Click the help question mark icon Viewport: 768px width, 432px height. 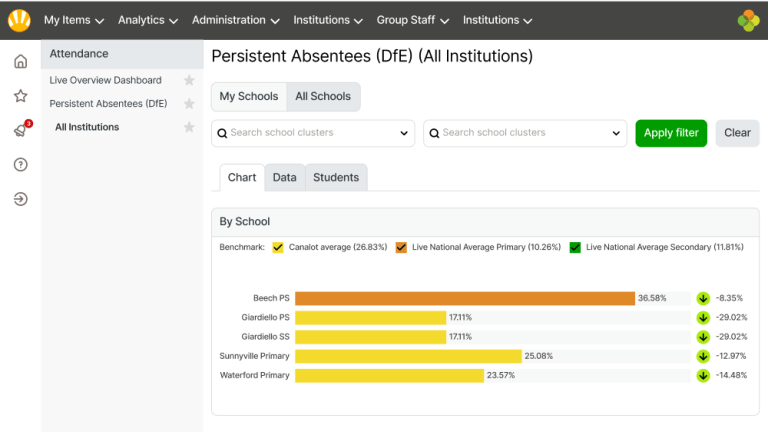(20, 165)
